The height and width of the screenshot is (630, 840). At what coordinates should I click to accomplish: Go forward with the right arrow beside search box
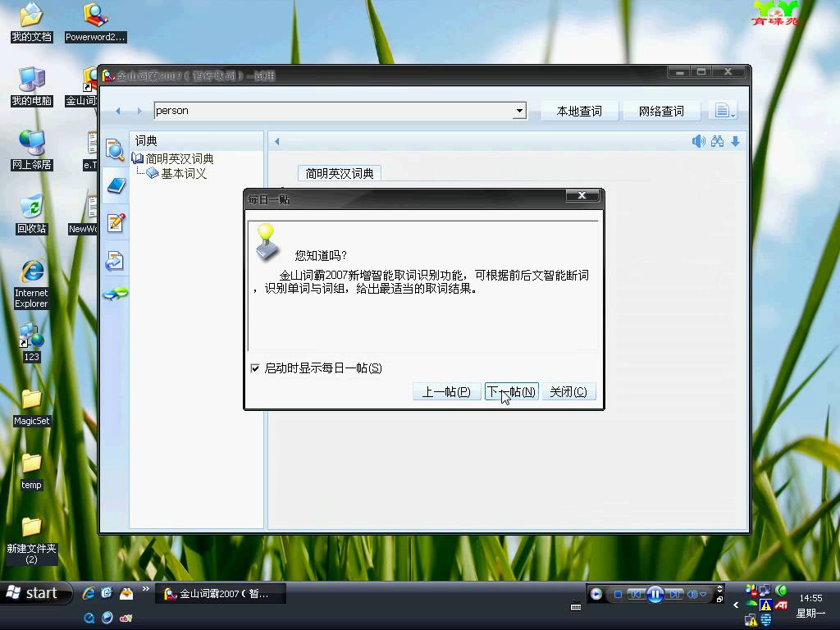point(139,111)
